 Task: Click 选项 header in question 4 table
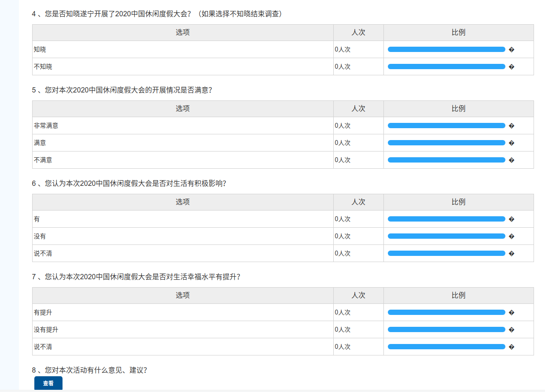pyautogui.click(x=183, y=33)
